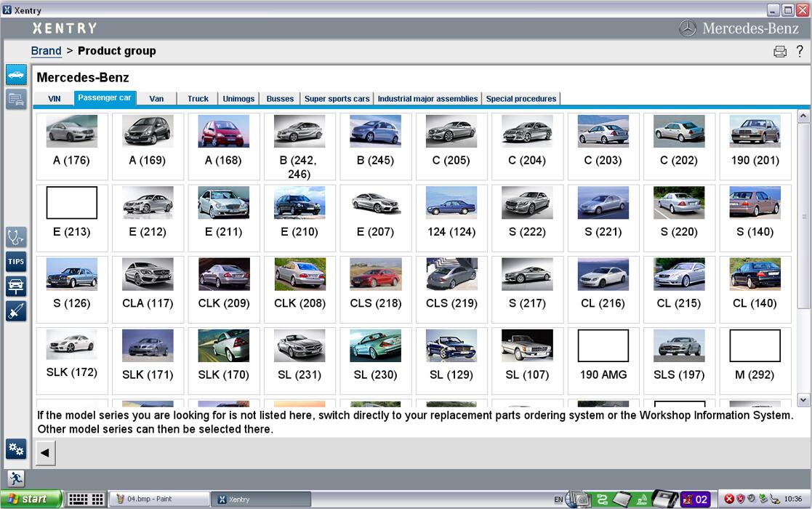812x509 pixels.
Task: Open the TIPS sidebar icon
Action: click(x=16, y=262)
